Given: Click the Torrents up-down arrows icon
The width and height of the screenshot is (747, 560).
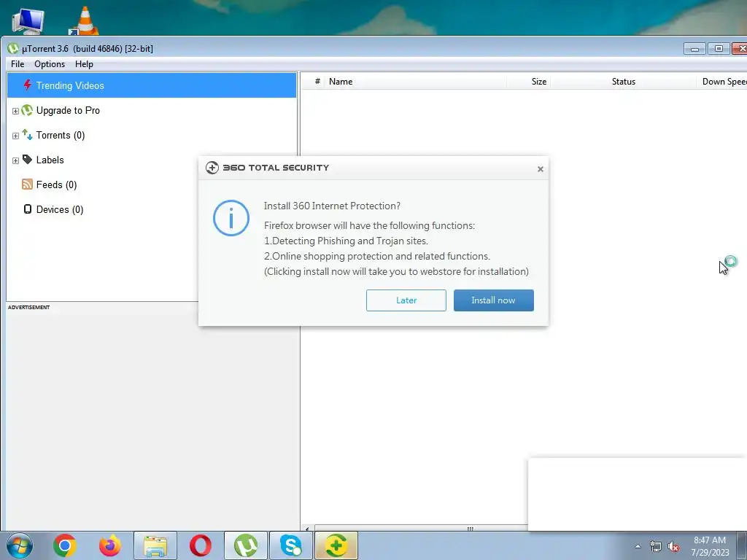Looking at the screenshot, I should pyautogui.click(x=27, y=135).
